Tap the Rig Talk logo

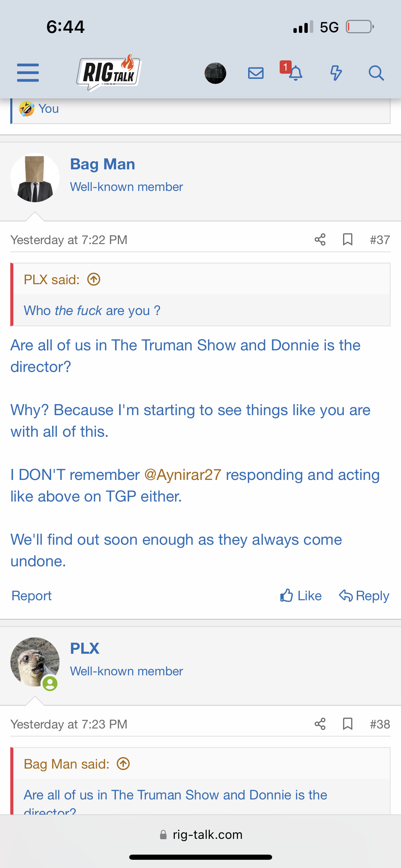click(x=109, y=73)
